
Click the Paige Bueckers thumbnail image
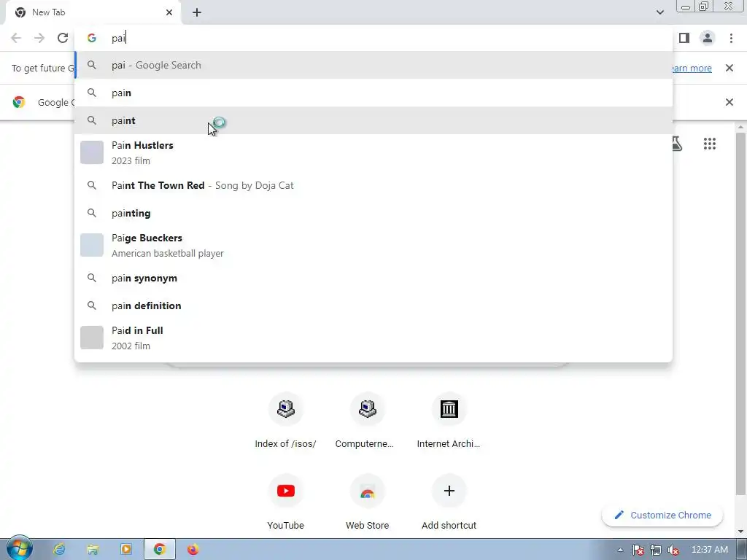tap(92, 245)
